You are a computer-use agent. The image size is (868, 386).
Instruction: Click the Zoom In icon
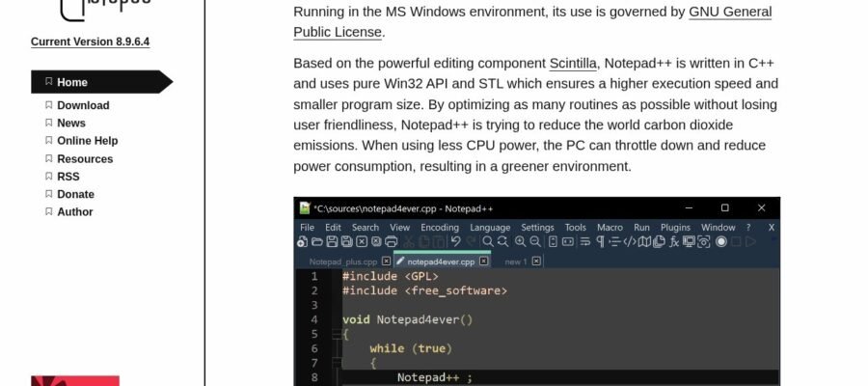[x=521, y=241]
